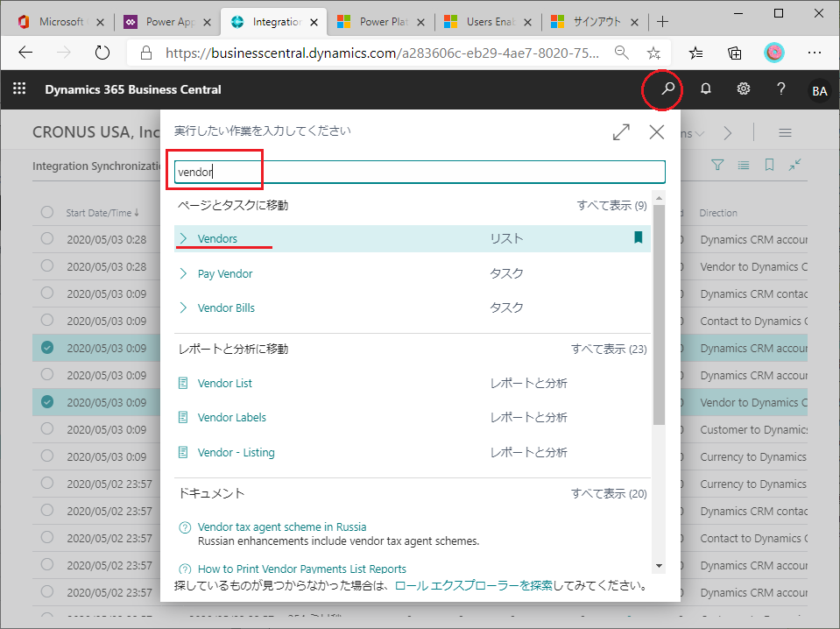840x629 pixels.
Task: Switch to Power Apps tab
Action: point(169,22)
